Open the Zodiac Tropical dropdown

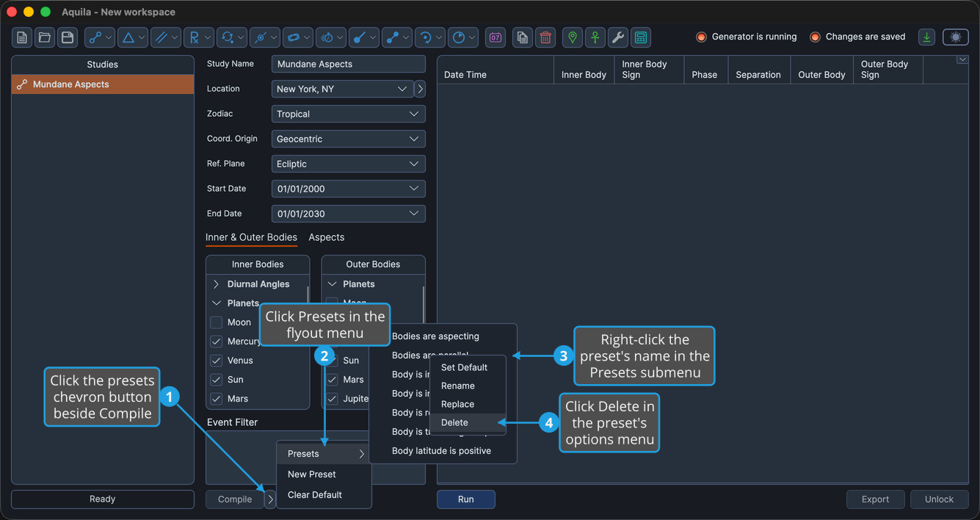(348, 114)
